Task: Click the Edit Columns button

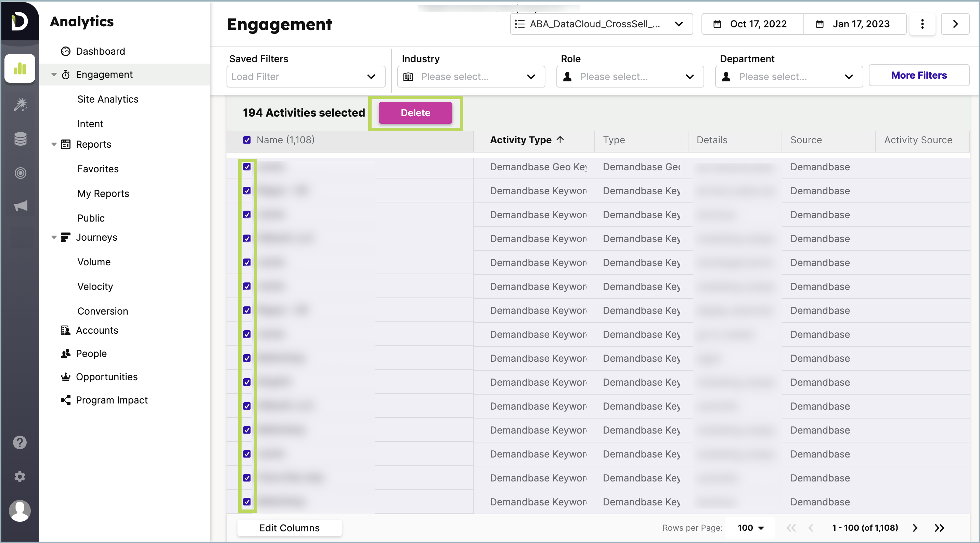Action: coord(289,528)
